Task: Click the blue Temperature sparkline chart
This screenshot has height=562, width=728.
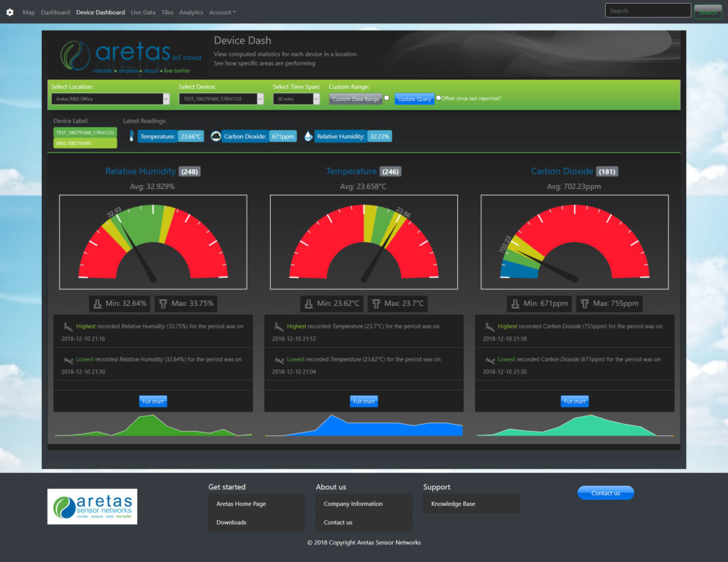Action: click(x=364, y=425)
